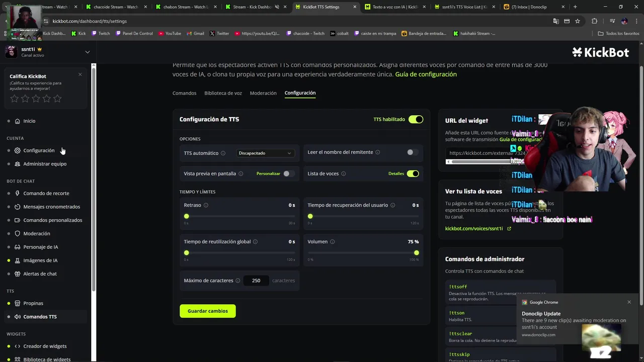Click info icon beside Leer el nombre del remitente
644x362 pixels.
[x=377, y=152]
